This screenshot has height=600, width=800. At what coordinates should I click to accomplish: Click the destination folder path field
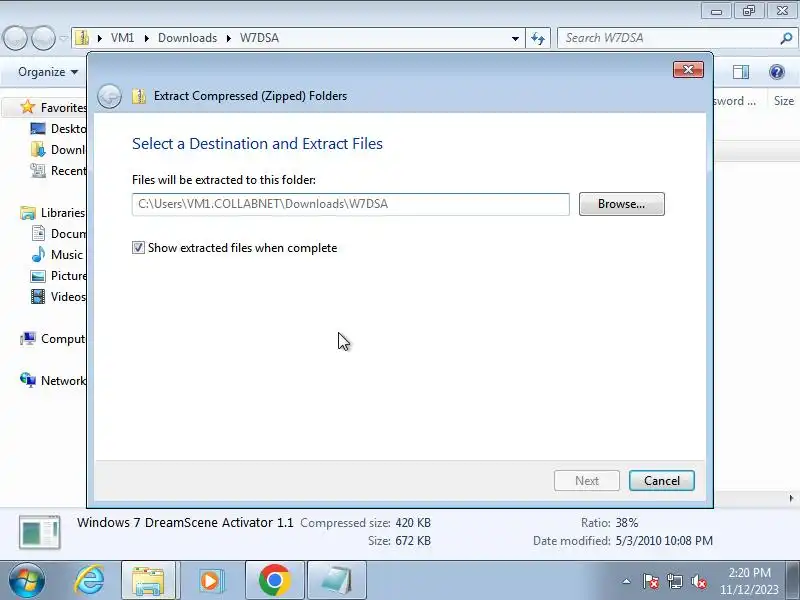(351, 204)
